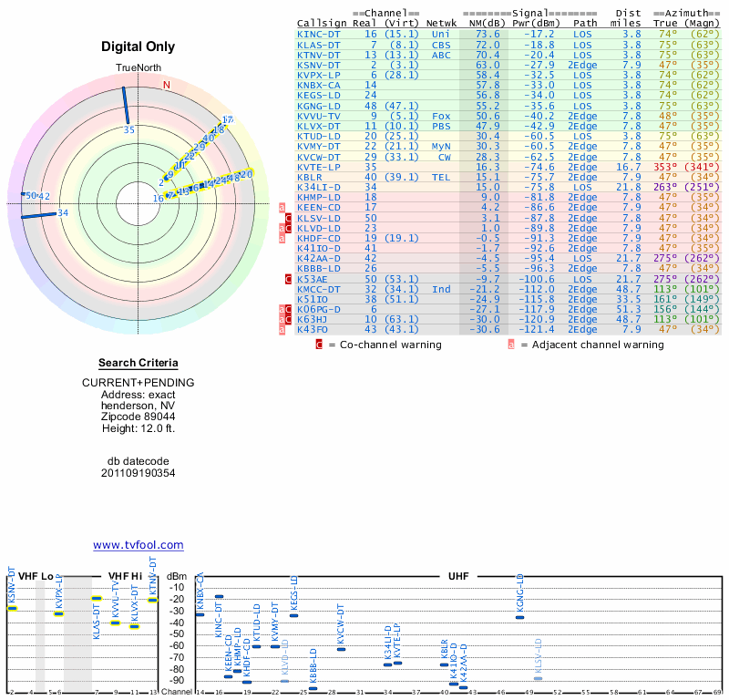Click the adjacent channel warning icon beside KEEN-CD
The width and height of the screenshot is (729, 700).
pyautogui.click(x=282, y=208)
